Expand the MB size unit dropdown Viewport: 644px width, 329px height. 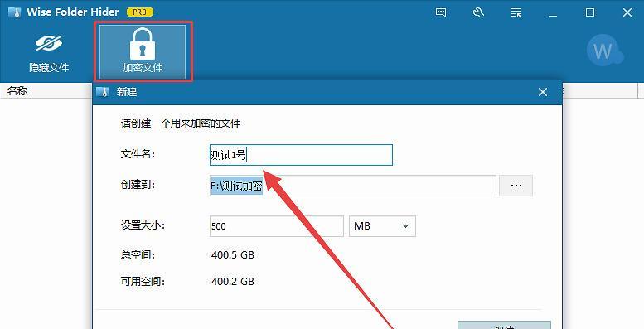point(382,226)
